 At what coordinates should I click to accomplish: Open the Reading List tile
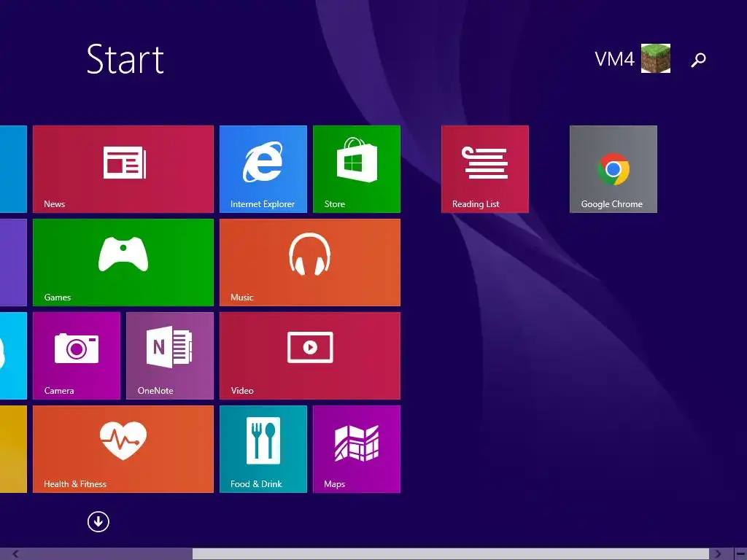coord(485,169)
